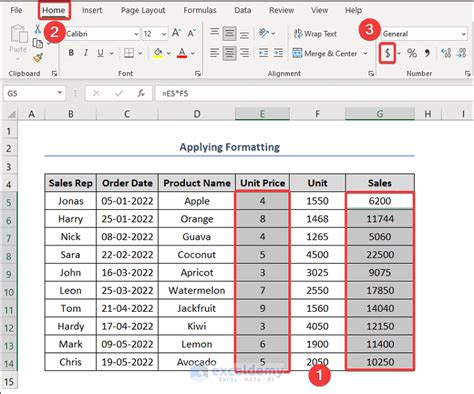Switch to the Formulas tab
Image resolution: width=474 pixels, height=394 pixels.
[200, 10]
